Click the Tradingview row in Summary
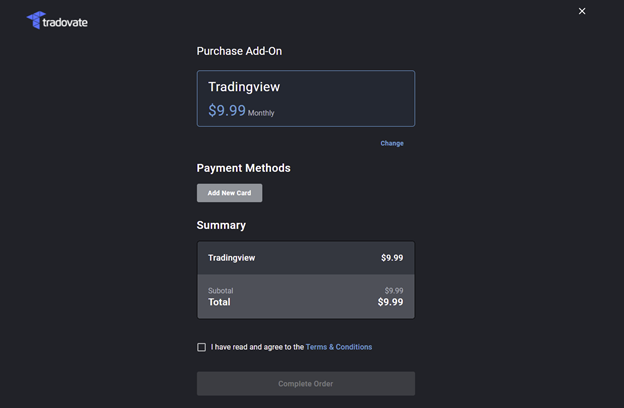Viewport: 624px width, 408px height. coord(306,258)
